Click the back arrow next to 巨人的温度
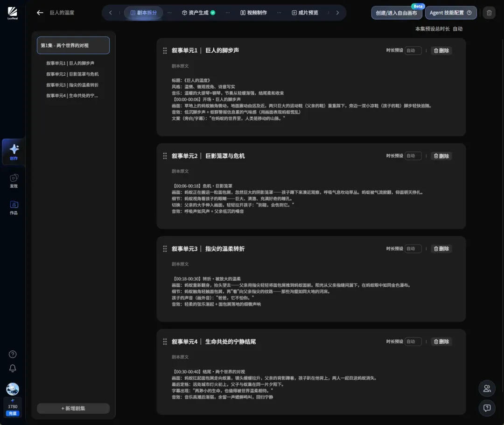This screenshot has width=504, height=425. (x=40, y=13)
